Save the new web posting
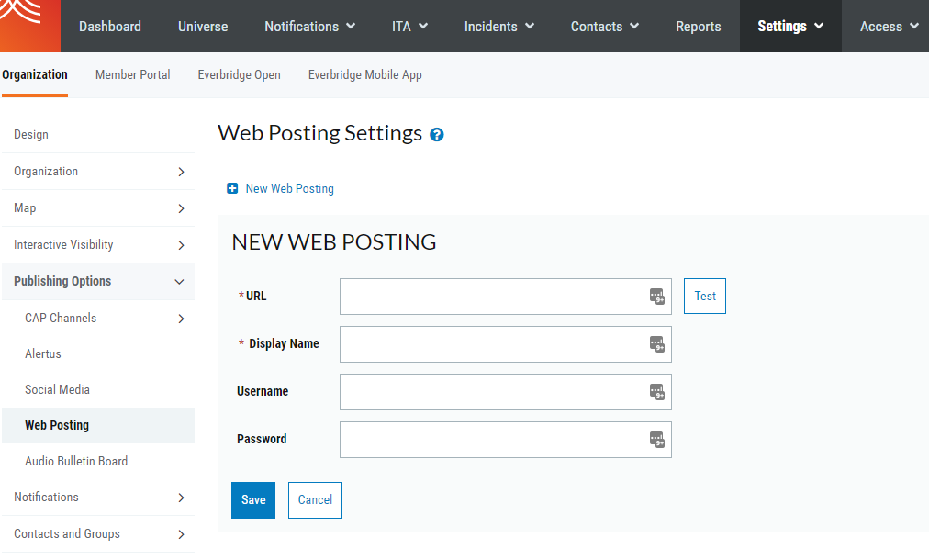929x560 pixels. click(x=252, y=499)
